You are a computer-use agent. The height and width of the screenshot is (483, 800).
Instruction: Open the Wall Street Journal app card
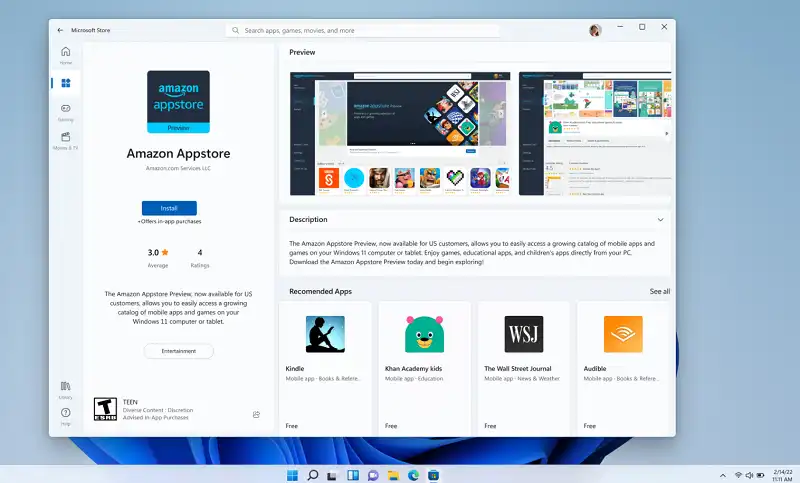(523, 366)
